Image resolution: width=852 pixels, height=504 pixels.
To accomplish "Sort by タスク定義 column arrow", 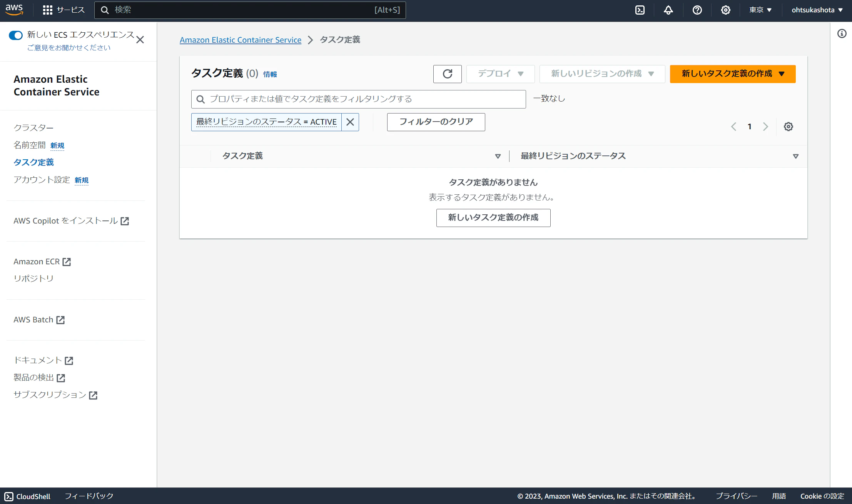I will [x=498, y=156].
